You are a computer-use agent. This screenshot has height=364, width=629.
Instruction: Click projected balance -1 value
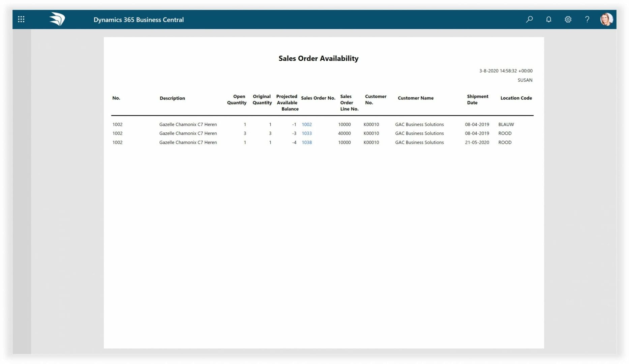click(294, 124)
